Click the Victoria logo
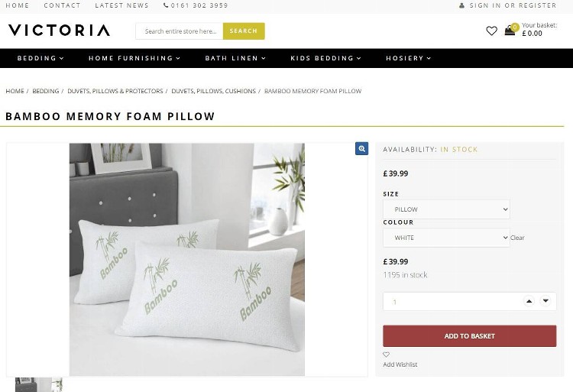Viewport: 573px width, 392px height. pos(59,31)
